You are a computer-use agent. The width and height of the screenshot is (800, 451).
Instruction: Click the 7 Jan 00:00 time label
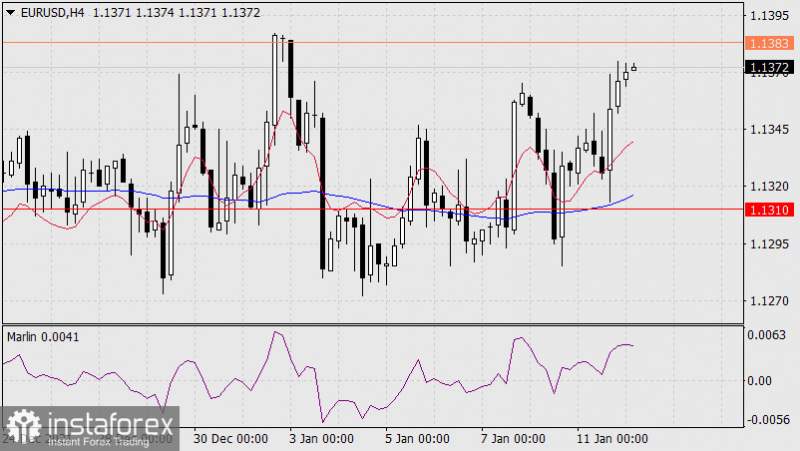[513, 439]
